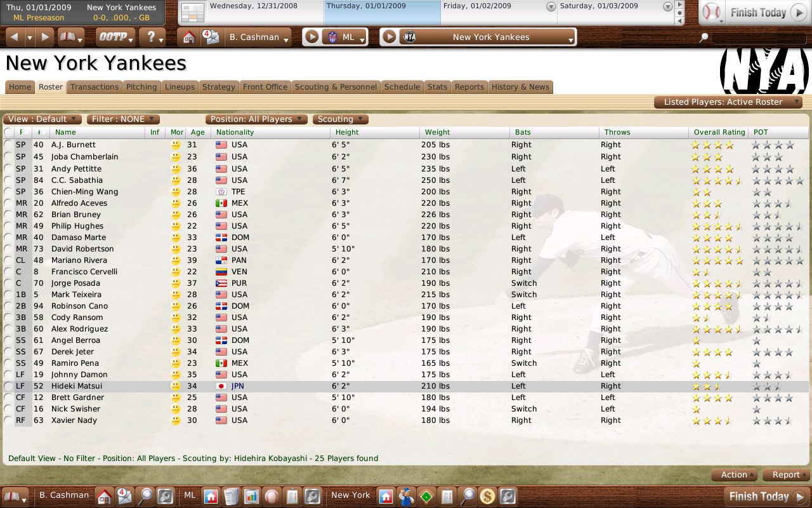Open the View : Default dropdown
This screenshot has height=508, width=812.
click(43, 119)
